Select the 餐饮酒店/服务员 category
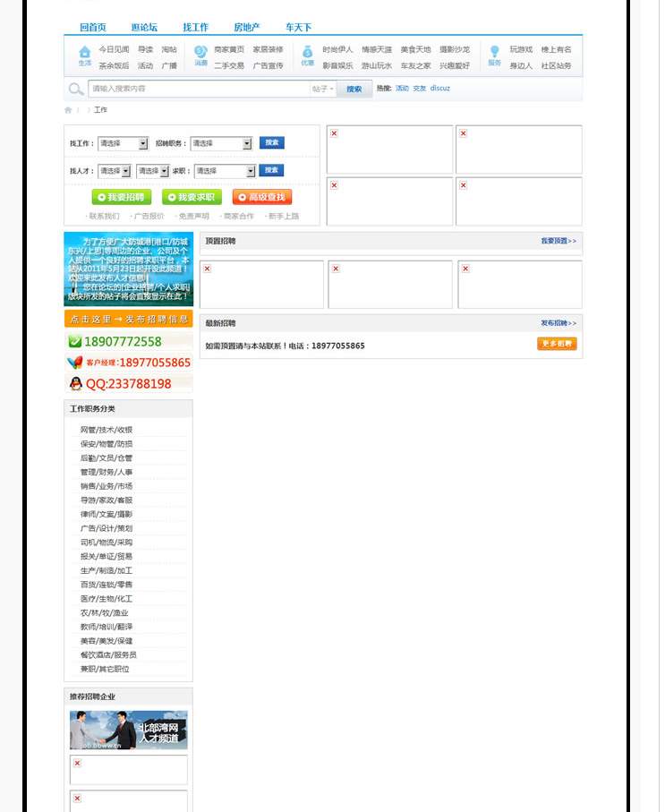The image size is (665, 812). 108,655
